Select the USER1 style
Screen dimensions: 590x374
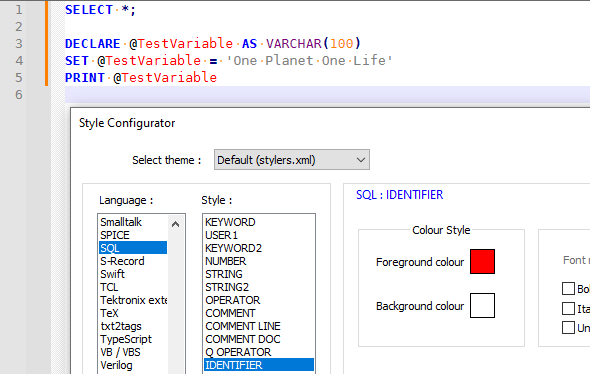point(259,235)
